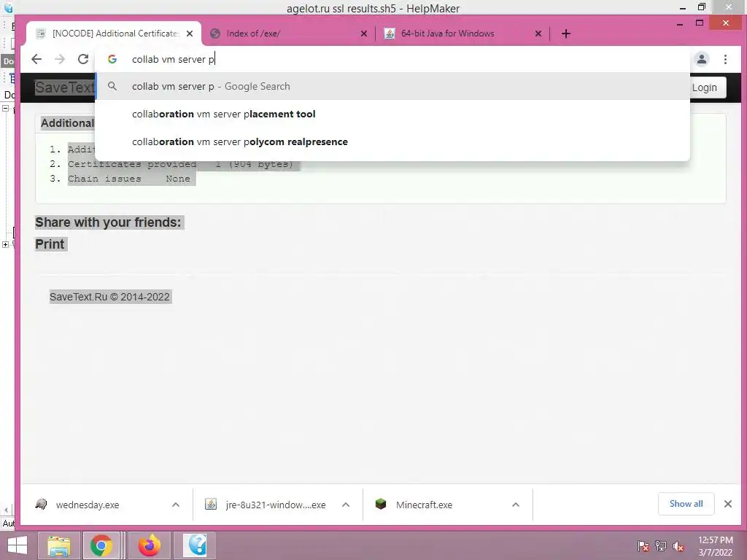Screen dimensions: 747x560
Task: Click the SaveText site logo
Action: click(64, 87)
